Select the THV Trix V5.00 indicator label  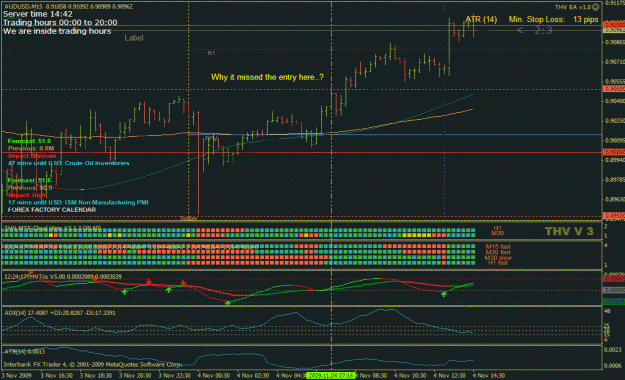click(63, 277)
